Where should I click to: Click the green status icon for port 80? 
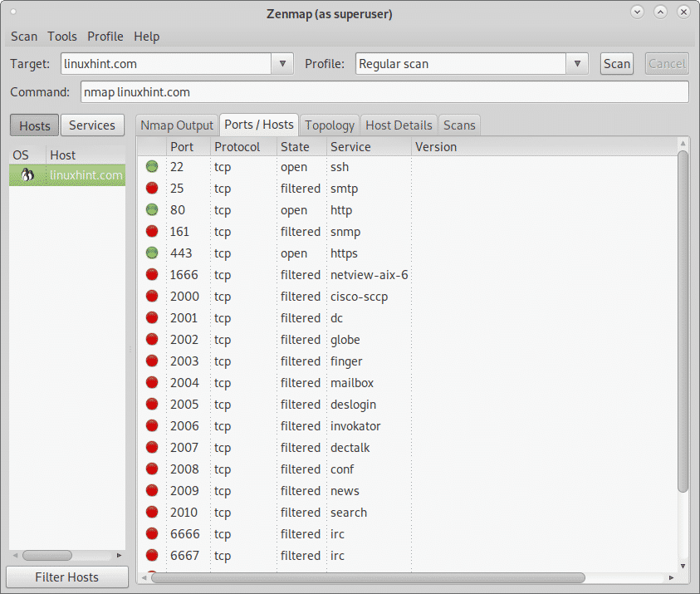151,210
